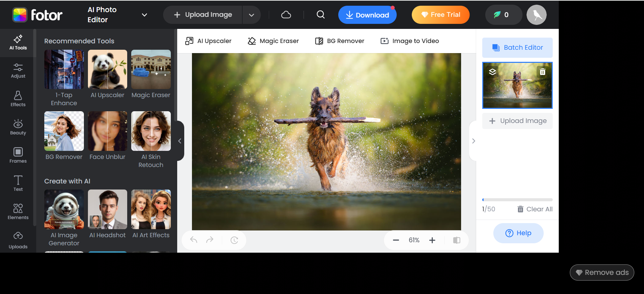Open the edit history clock icon
Image resolution: width=644 pixels, height=294 pixels.
coord(234,240)
